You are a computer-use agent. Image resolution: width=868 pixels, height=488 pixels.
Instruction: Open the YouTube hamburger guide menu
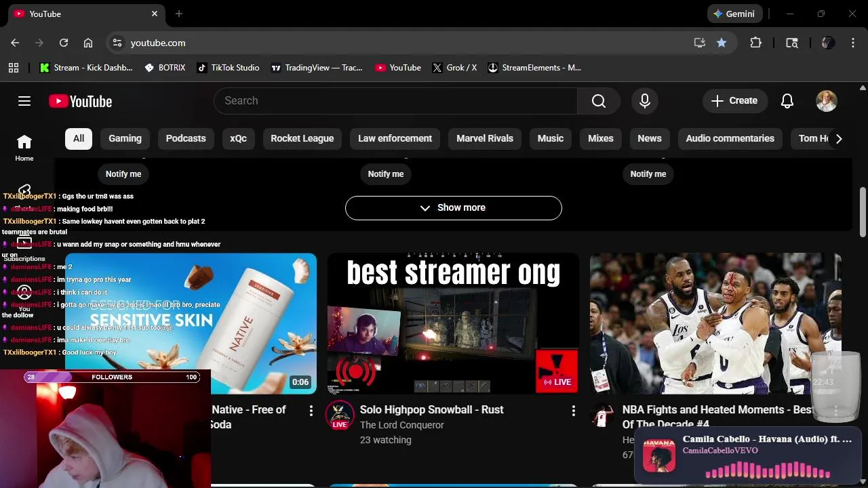click(x=24, y=101)
